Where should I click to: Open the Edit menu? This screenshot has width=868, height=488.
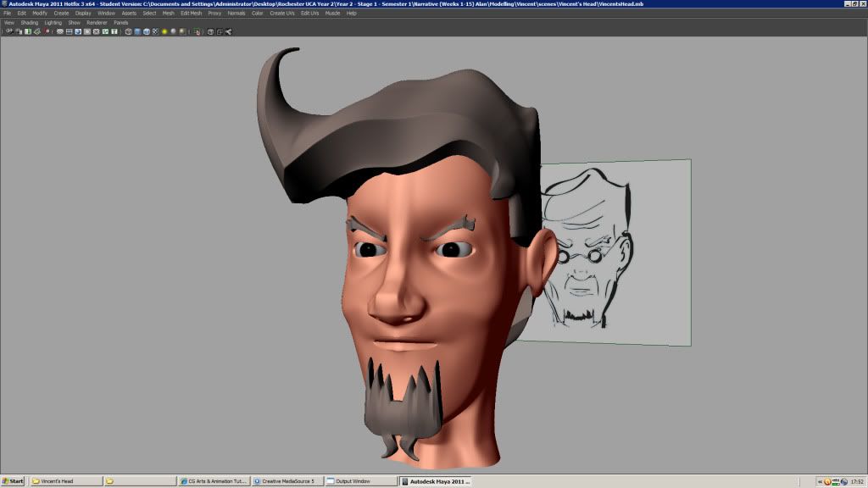[x=21, y=14]
